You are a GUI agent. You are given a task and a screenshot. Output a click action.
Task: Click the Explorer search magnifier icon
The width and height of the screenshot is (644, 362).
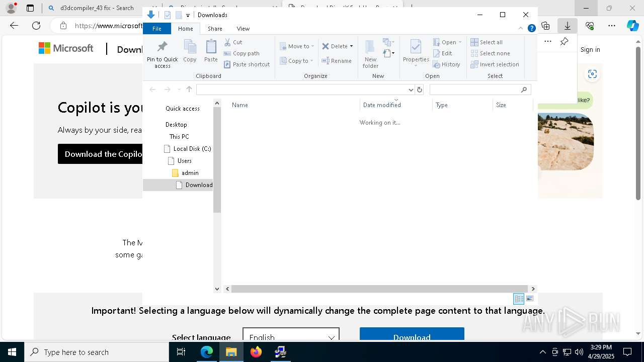[x=524, y=89]
